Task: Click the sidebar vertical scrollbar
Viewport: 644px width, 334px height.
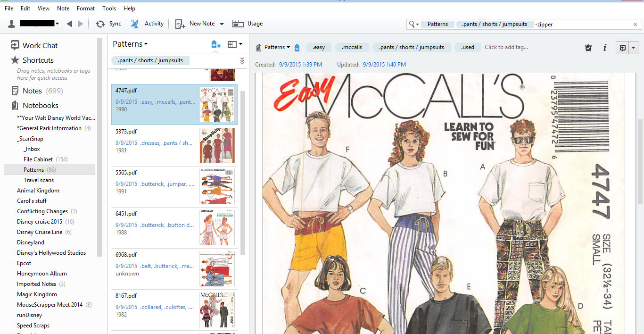Action: click(x=99, y=147)
